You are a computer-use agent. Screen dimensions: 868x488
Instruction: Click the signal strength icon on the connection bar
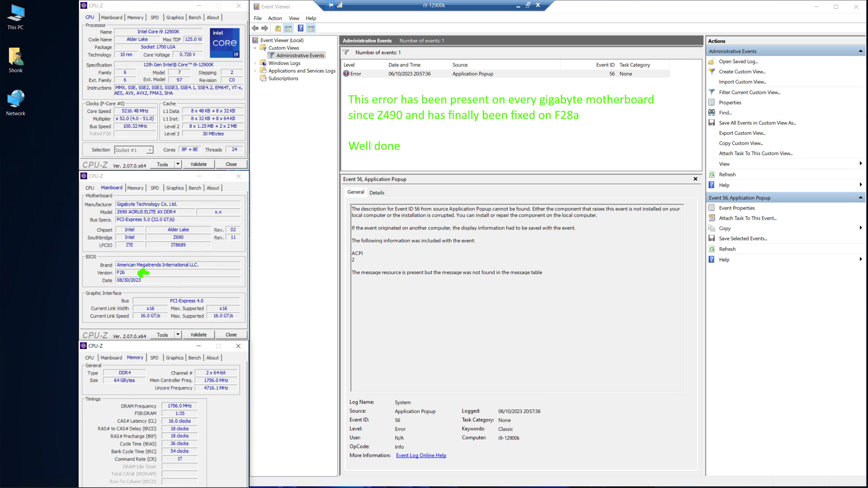[x=339, y=5]
